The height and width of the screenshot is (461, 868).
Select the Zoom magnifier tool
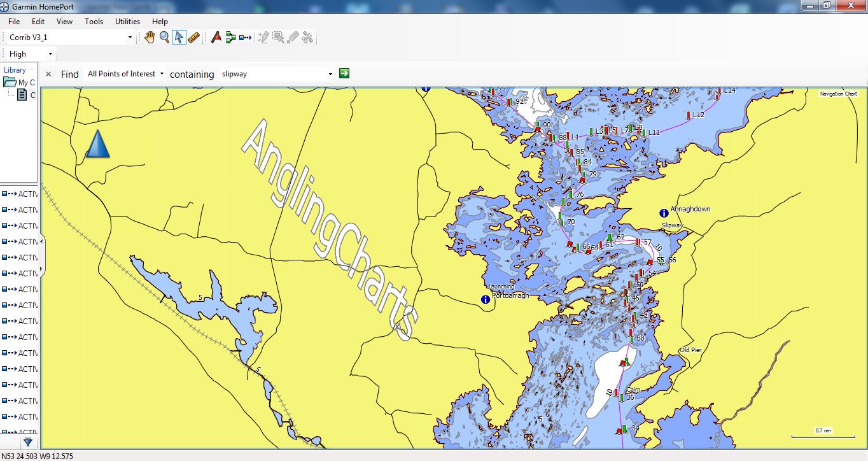pyautogui.click(x=164, y=38)
